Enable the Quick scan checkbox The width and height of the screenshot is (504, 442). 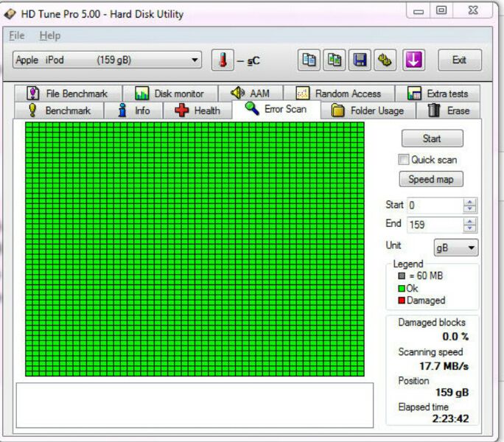click(403, 160)
